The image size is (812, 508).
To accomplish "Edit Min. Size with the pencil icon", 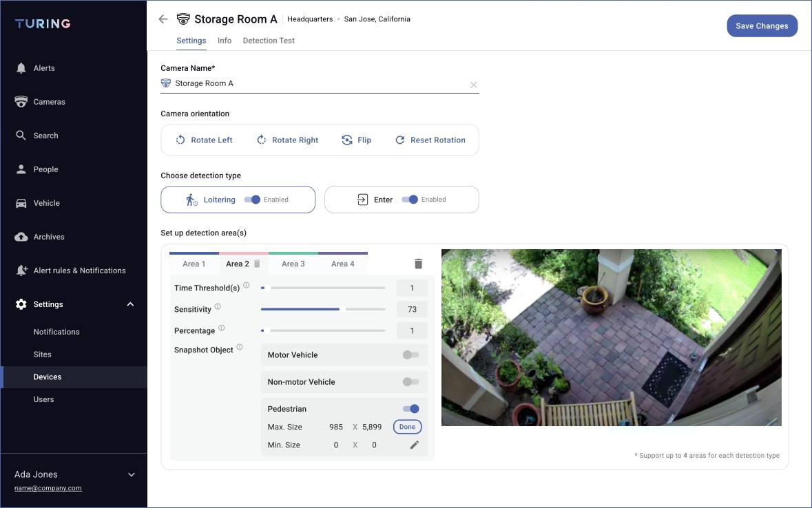I will pyautogui.click(x=414, y=445).
